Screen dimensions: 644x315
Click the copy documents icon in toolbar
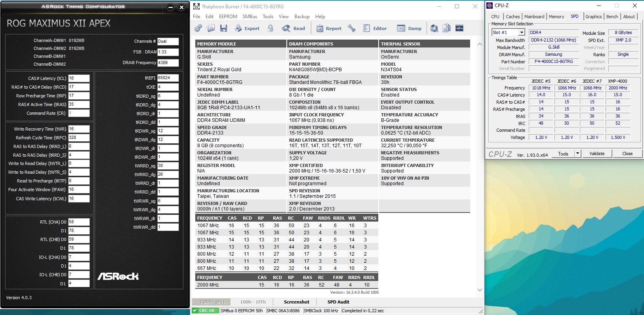(x=447, y=28)
